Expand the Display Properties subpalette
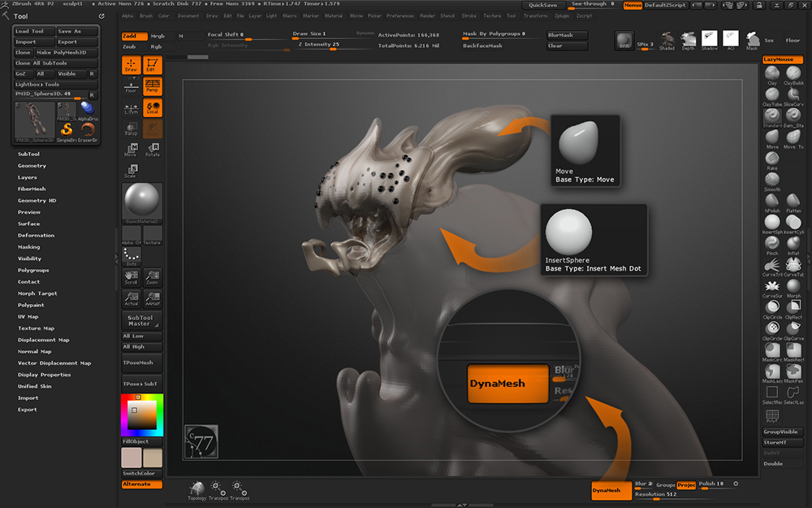 tap(44, 375)
